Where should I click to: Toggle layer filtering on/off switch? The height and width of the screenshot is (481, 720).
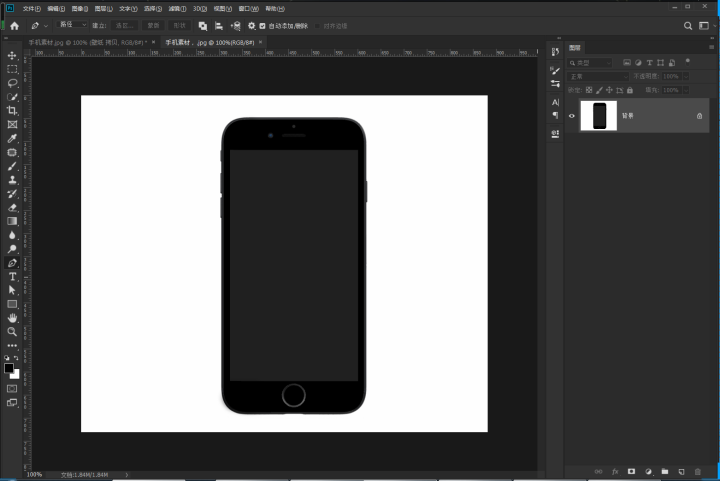point(687,62)
